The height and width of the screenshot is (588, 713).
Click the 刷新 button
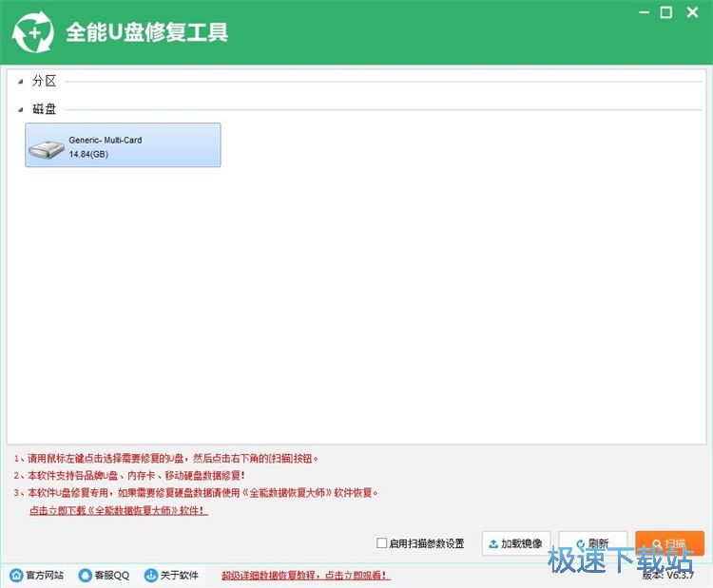point(592,543)
